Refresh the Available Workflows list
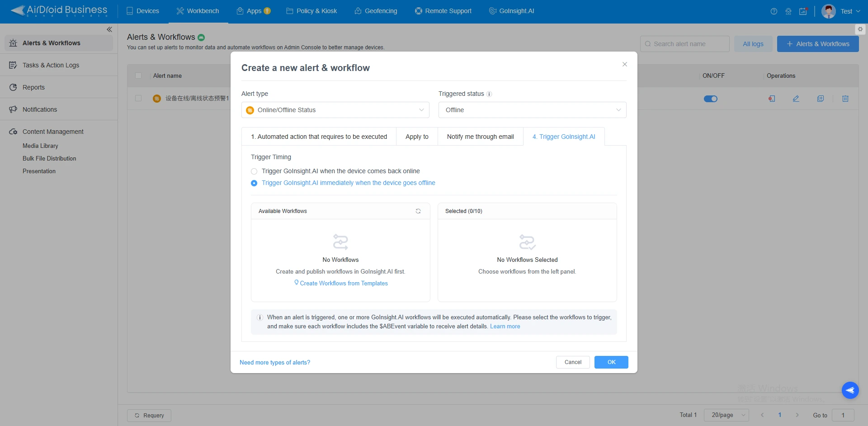This screenshot has height=426, width=868. point(418,211)
